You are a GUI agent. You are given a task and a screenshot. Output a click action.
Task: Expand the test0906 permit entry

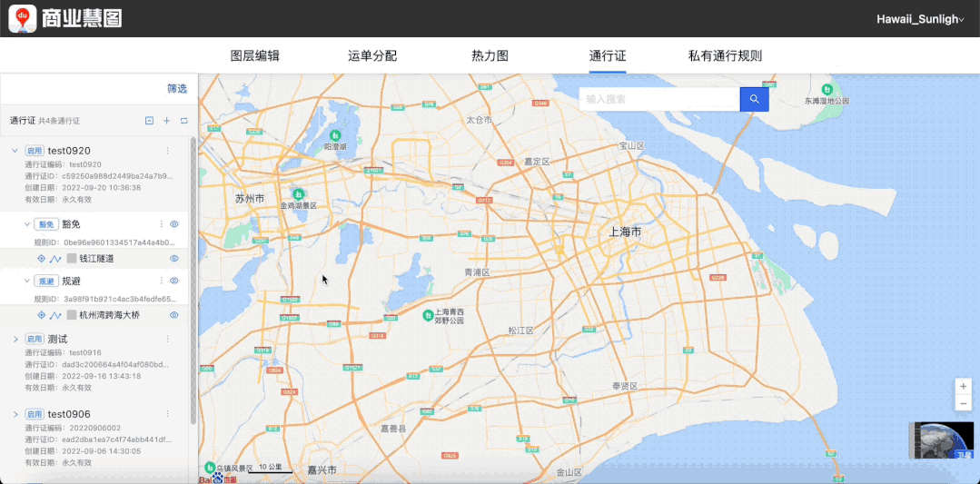pos(15,414)
